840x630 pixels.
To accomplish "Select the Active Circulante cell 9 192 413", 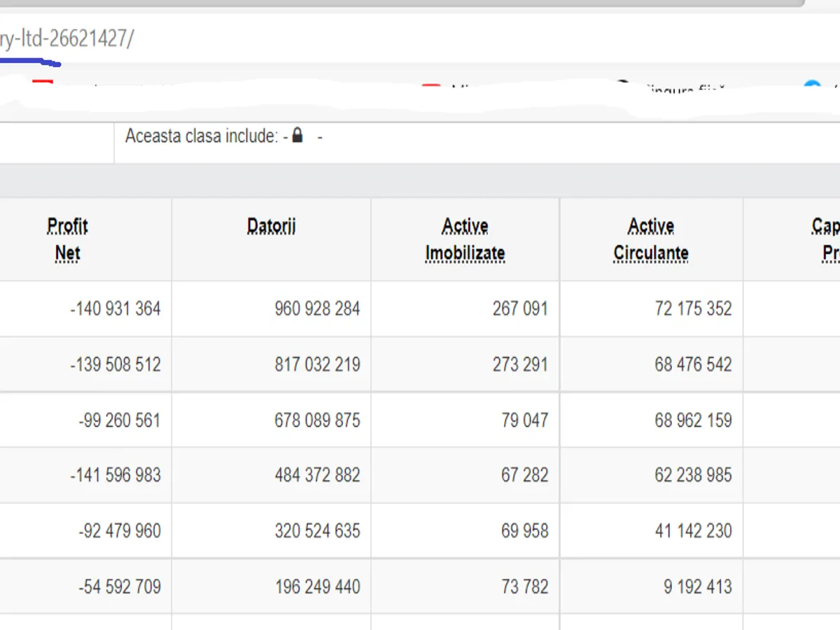I will 697,586.
